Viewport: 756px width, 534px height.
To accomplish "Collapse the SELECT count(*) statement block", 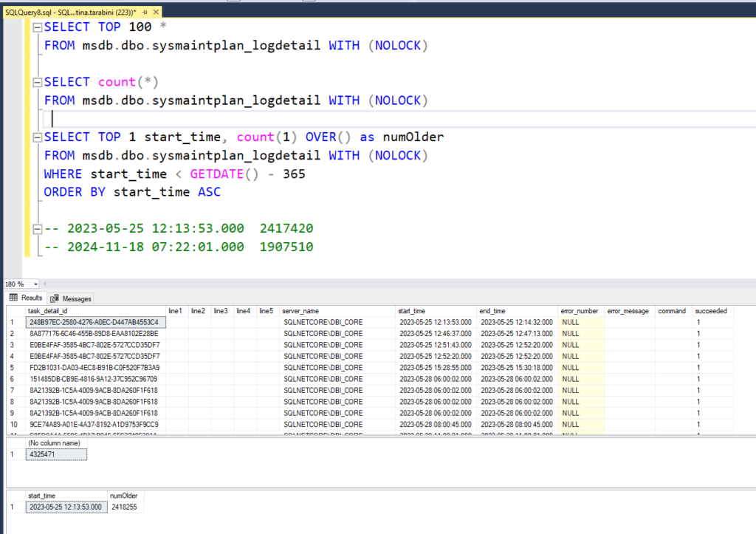I will (x=38, y=82).
